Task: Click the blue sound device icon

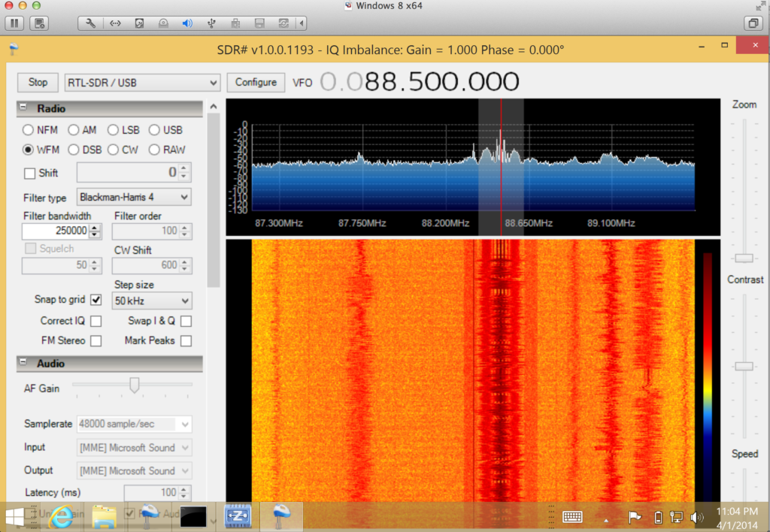Action: [x=187, y=23]
